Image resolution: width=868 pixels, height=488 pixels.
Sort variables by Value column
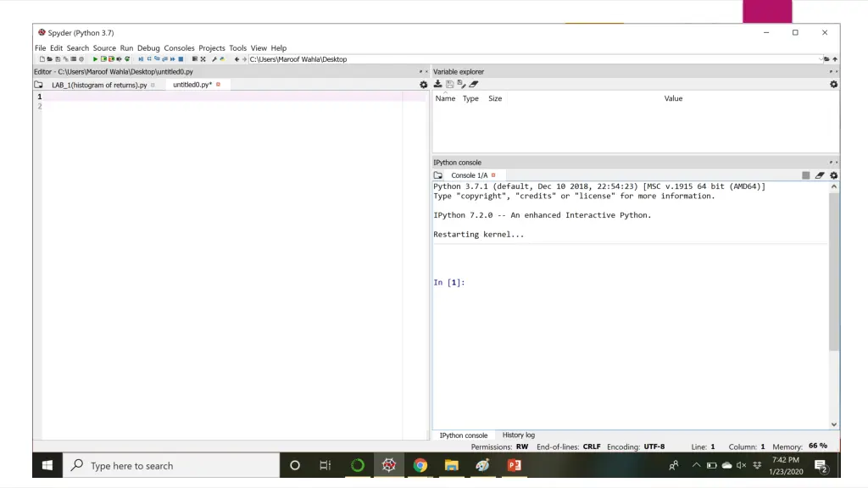[673, 98]
